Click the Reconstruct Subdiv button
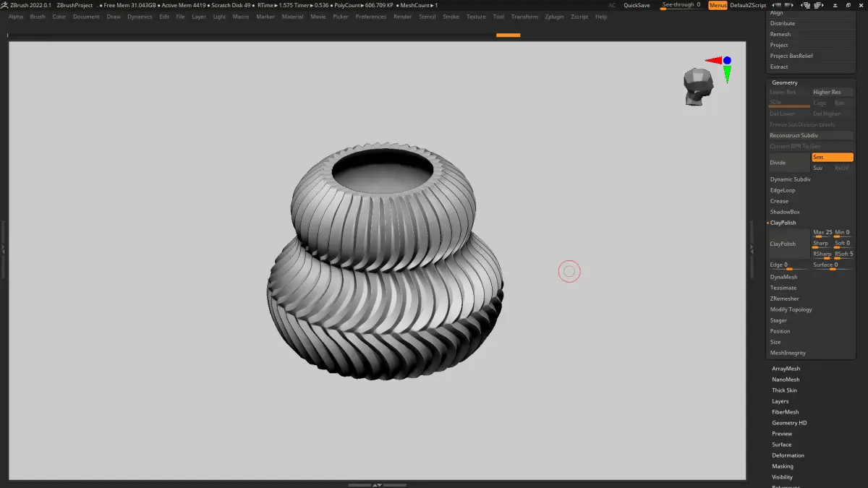868x488 pixels. point(811,135)
